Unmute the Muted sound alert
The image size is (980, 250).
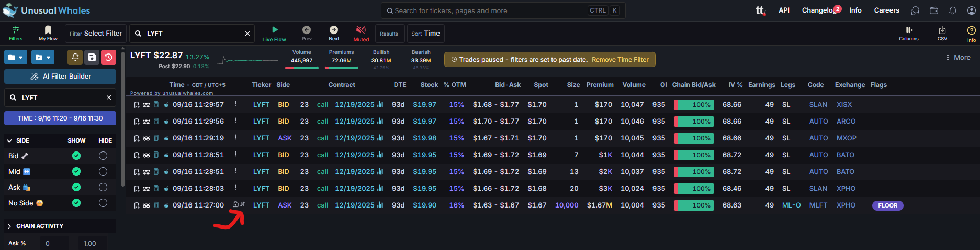tap(361, 34)
